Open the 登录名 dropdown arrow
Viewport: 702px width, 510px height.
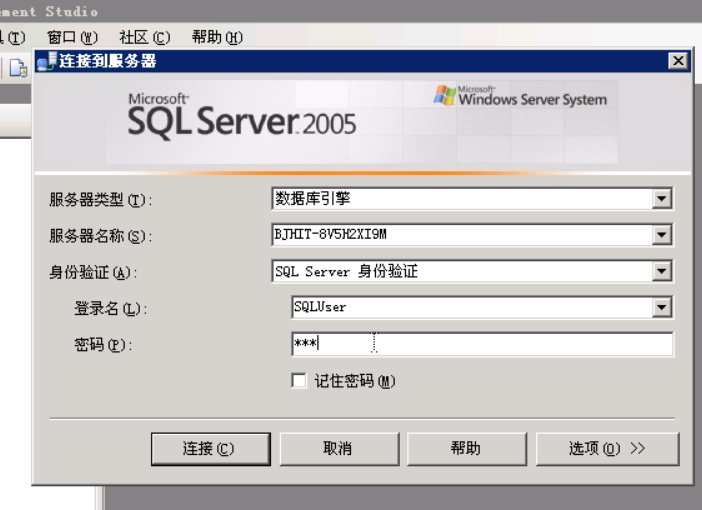(662, 307)
